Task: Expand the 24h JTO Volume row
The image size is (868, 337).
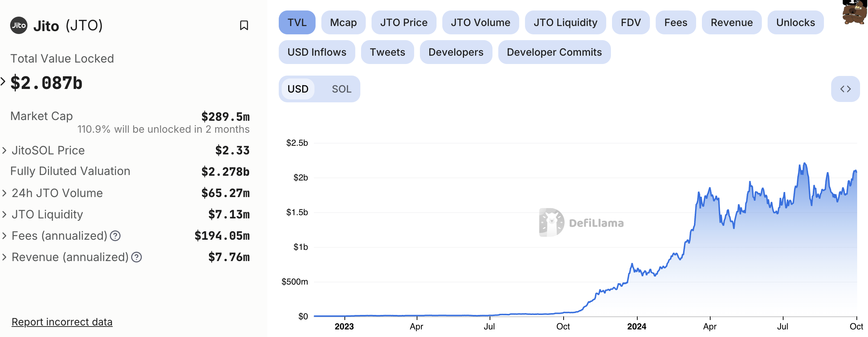Action: pyautogui.click(x=4, y=193)
